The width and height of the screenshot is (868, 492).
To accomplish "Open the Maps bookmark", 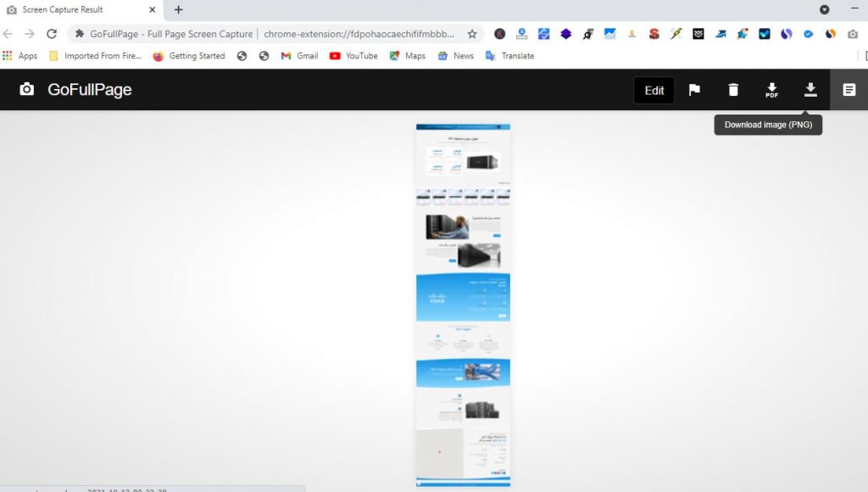I will [x=408, y=55].
